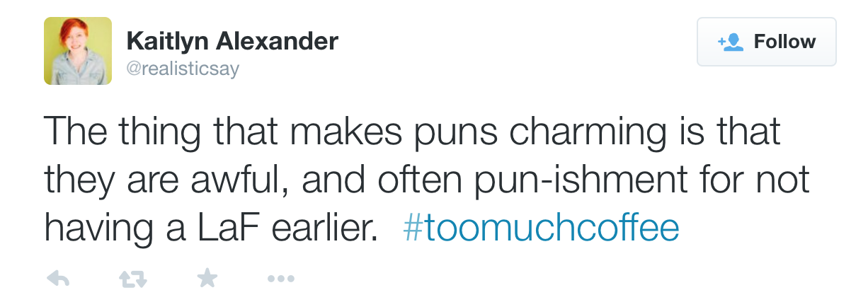
Task: Open the #toomuchcoffee hashtag
Action: [542, 228]
